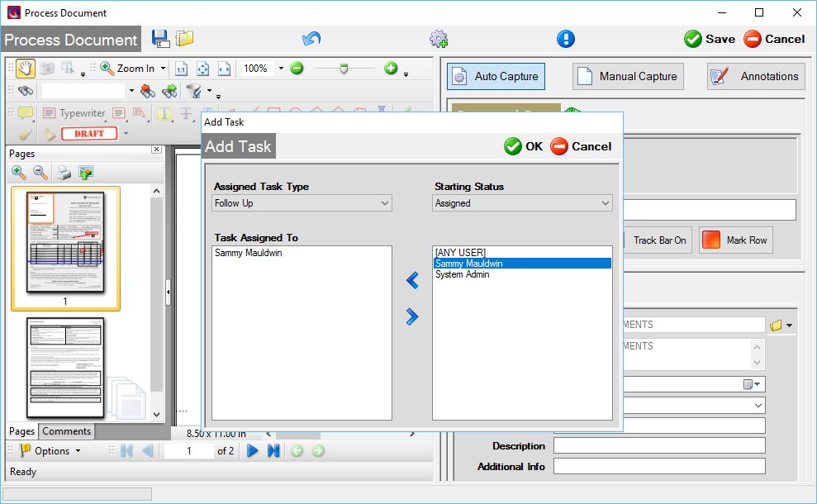Screen dimensions: 817x504
Task: Click the green minus zoom out button
Action: [x=297, y=69]
